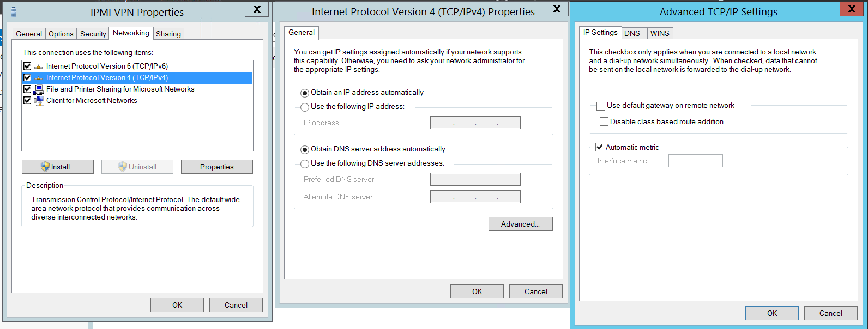The image size is (868, 329).
Task: Click the IPv6 protocol network icon
Action: (x=38, y=66)
